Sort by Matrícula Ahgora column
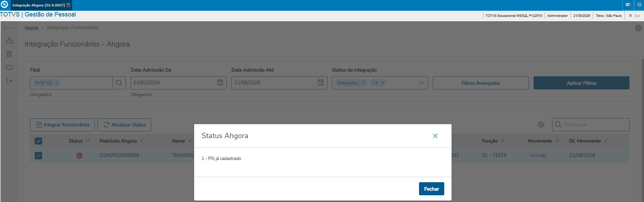The width and height of the screenshot is (644, 202). click(142, 141)
